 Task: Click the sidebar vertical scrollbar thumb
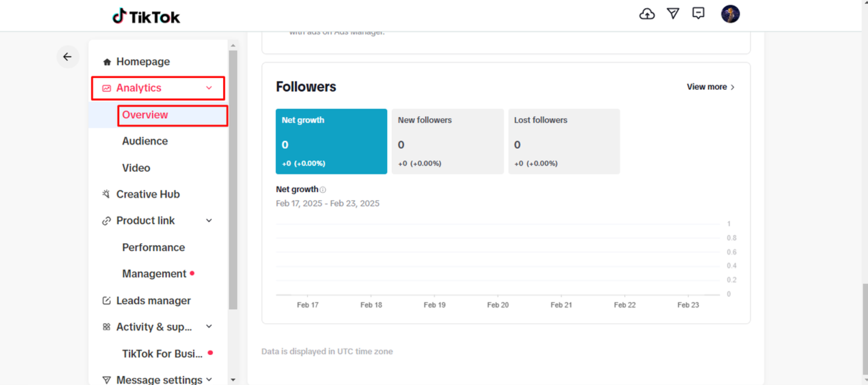233,180
